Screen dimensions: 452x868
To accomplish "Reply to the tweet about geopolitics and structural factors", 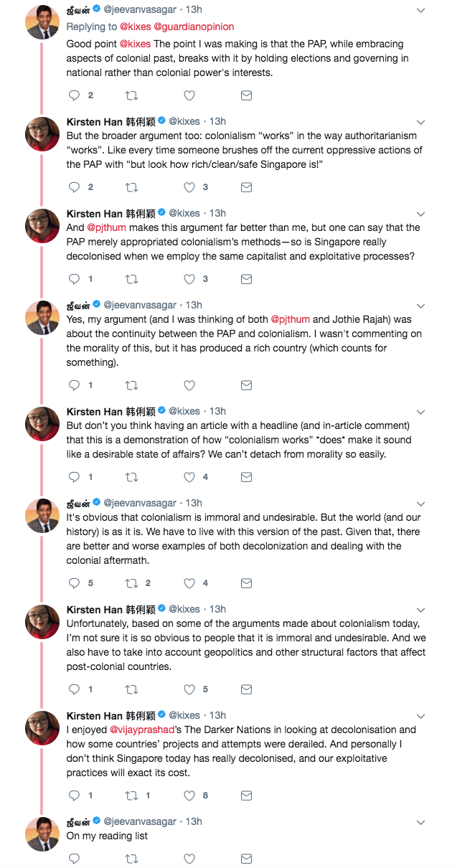I will click(x=74, y=689).
